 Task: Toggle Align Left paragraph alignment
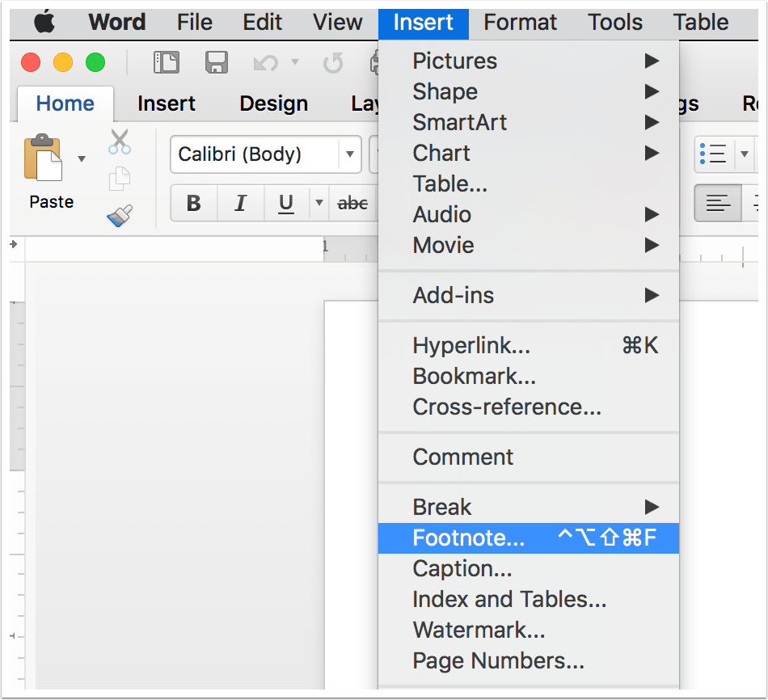(x=718, y=203)
